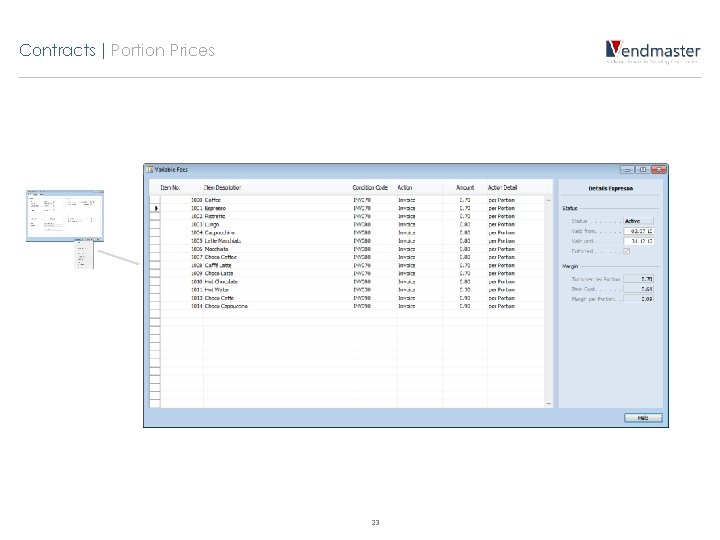Click the record selector box beside Hot Water
The width and height of the screenshot is (720, 540).
pyautogui.click(x=155, y=290)
